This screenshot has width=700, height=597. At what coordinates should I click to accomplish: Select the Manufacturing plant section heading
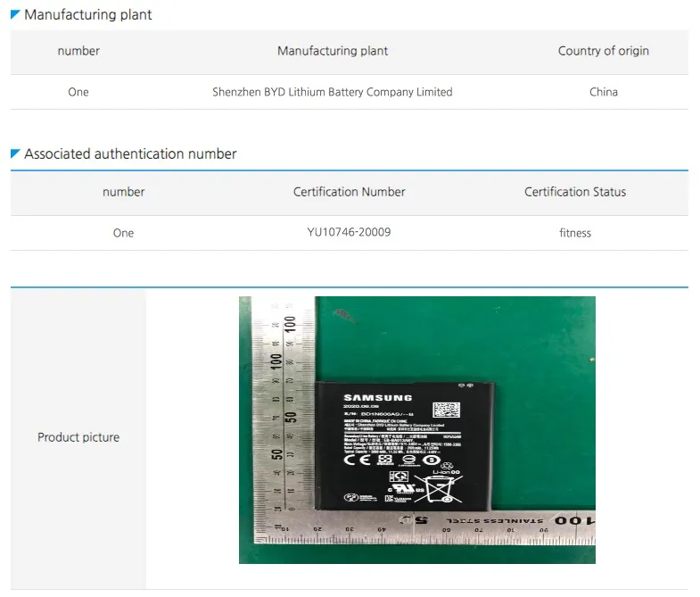tap(88, 15)
